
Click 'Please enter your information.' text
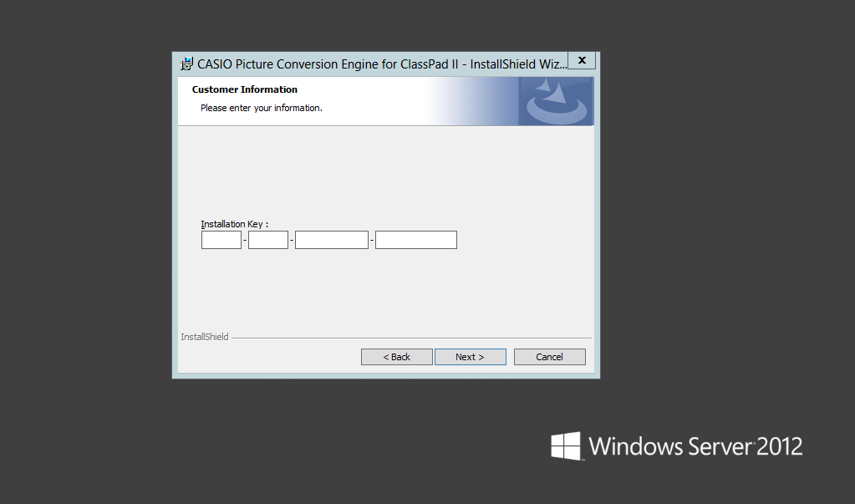pos(262,108)
